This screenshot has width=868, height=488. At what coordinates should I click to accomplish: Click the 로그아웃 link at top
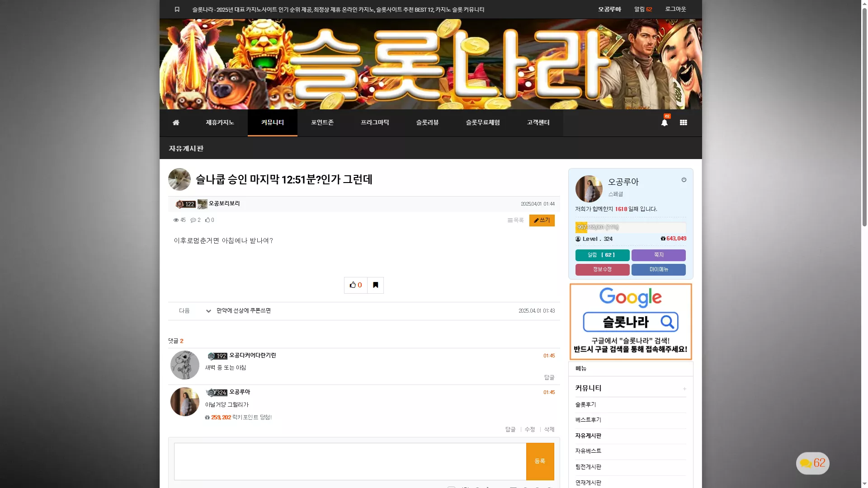(675, 9)
